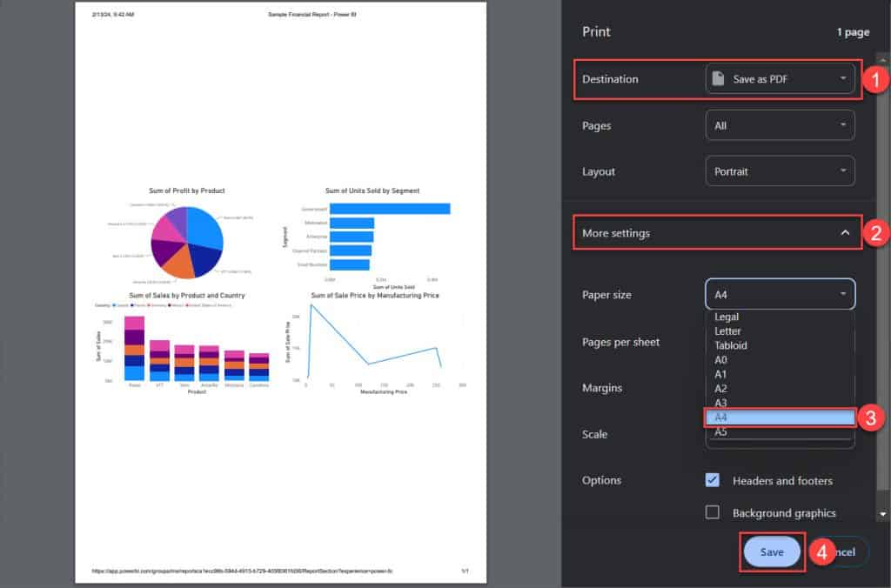
Task: Click the scrollbar down arrow in print settings
Action: [882, 514]
